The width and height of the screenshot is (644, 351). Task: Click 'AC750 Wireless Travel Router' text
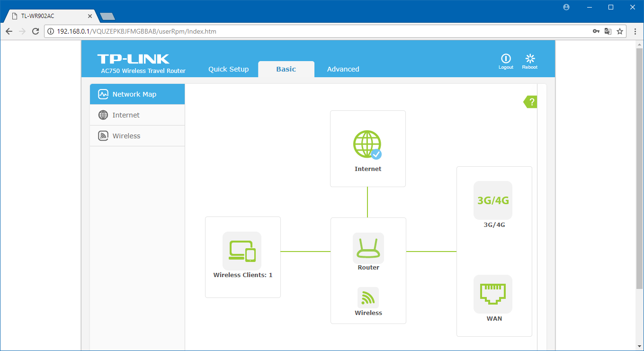(x=143, y=71)
